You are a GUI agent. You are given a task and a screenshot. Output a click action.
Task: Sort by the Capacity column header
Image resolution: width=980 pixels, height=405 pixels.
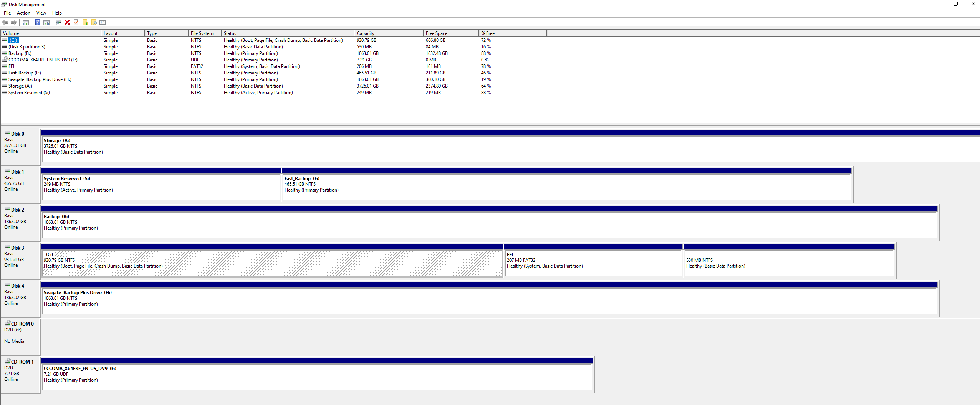[389, 33]
